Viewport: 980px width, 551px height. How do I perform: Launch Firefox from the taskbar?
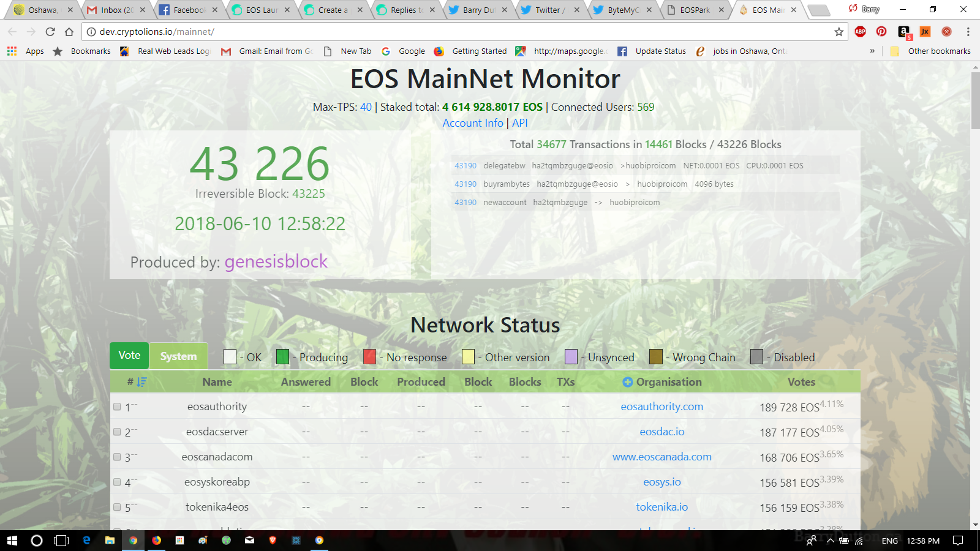pyautogui.click(x=156, y=541)
